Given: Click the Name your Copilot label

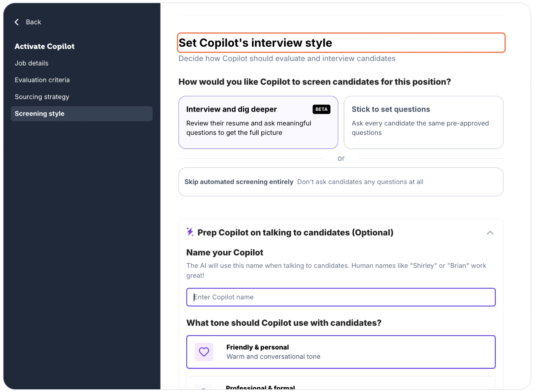Looking at the screenshot, I should (x=225, y=252).
